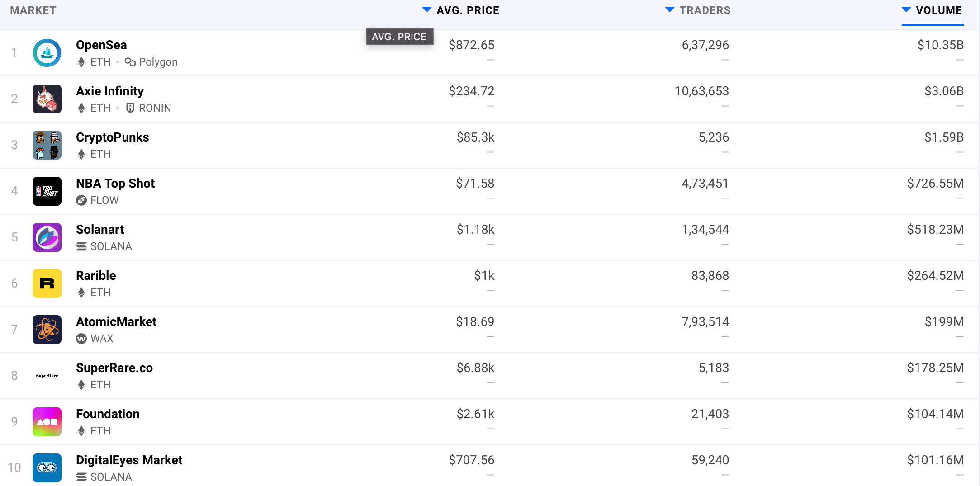Click the Polygon label under OpenSea

tap(158, 62)
